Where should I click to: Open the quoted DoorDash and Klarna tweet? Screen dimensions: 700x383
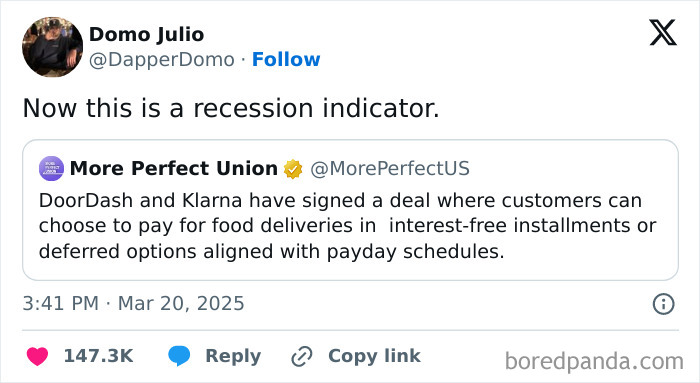point(350,210)
